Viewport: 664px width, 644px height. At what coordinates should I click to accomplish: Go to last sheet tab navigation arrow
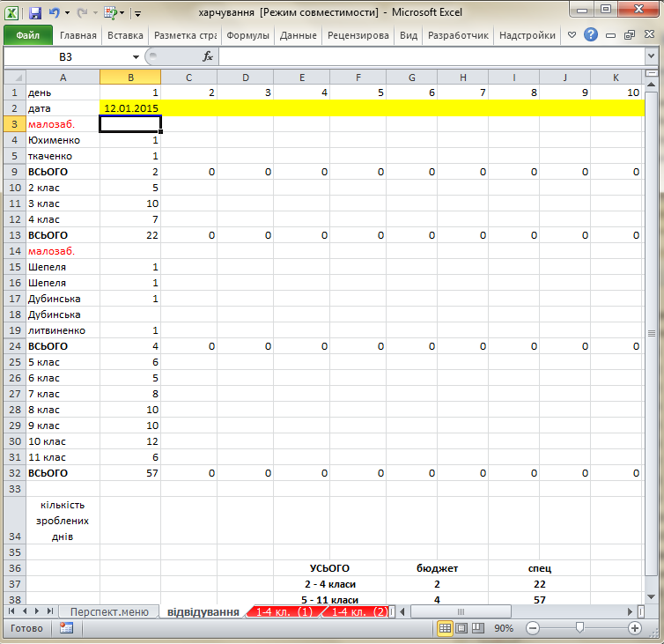pyautogui.click(x=50, y=611)
